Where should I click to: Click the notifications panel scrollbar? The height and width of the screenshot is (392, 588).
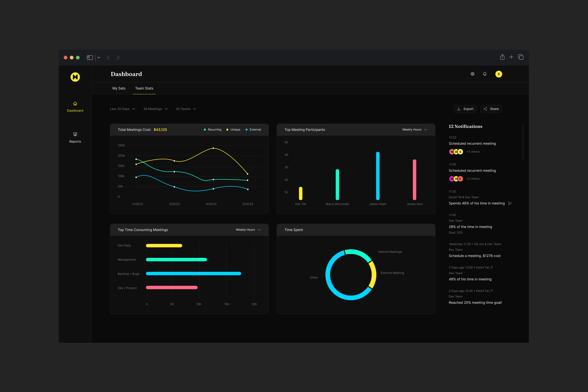(x=523, y=141)
